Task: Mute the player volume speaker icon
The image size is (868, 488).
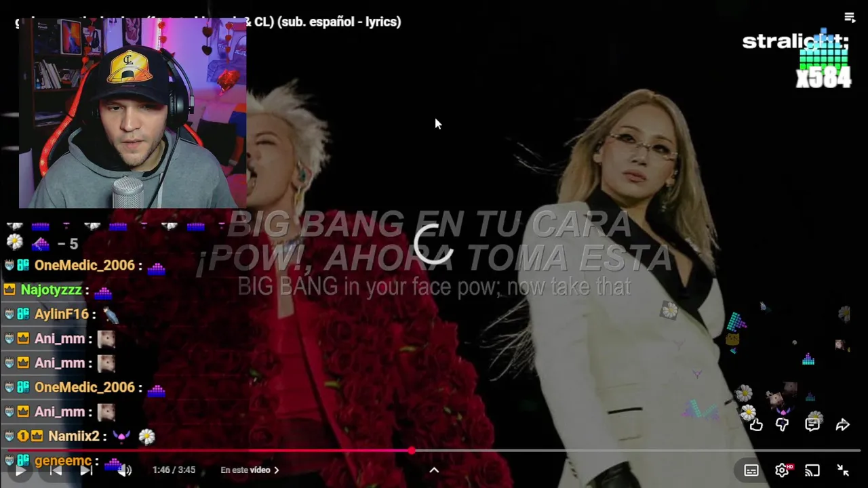Action: [124, 470]
